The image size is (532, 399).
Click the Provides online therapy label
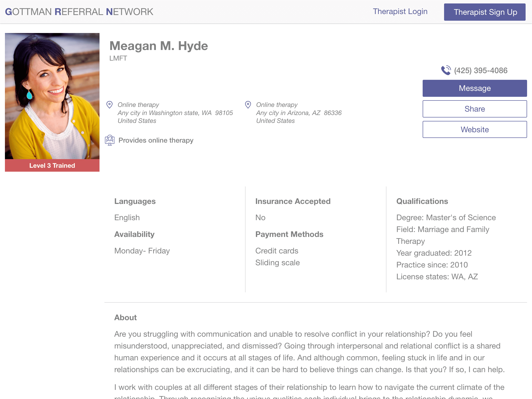pos(156,140)
